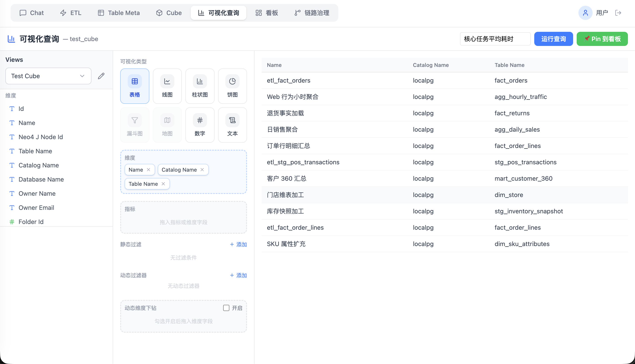Click the hash icon beside Folder Id
The width and height of the screenshot is (635, 364).
click(12, 222)
